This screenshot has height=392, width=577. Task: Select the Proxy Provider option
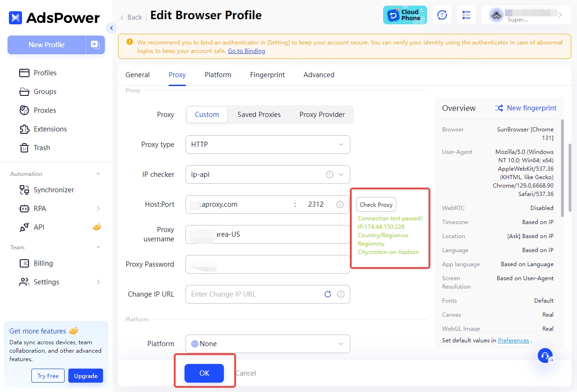(322, 115)
